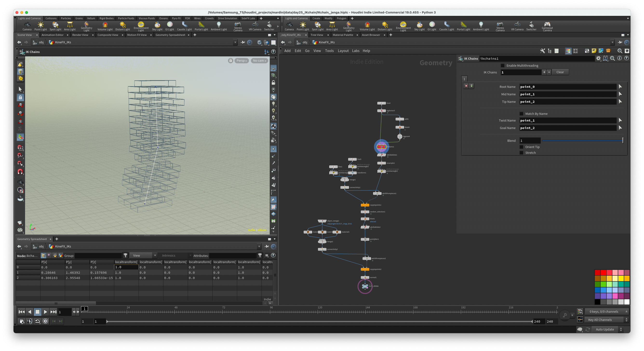Click the OUT_JENGA null node

click(x=365, y=286)
